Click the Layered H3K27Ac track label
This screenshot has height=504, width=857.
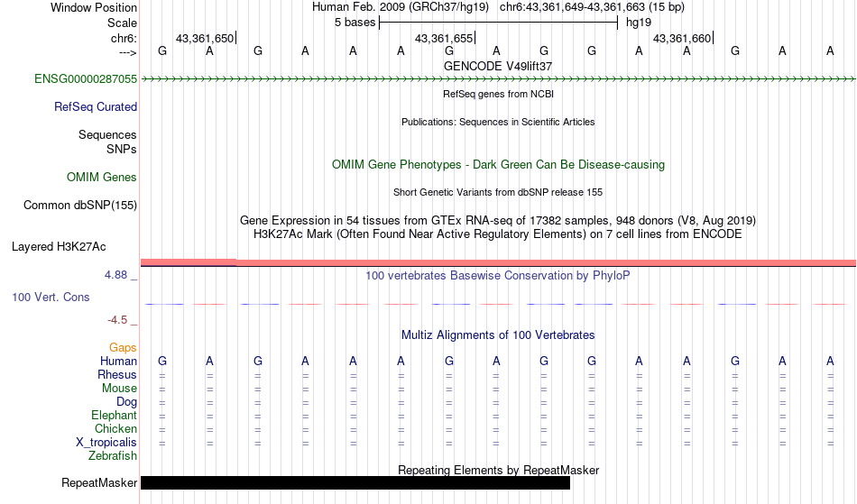59,247
